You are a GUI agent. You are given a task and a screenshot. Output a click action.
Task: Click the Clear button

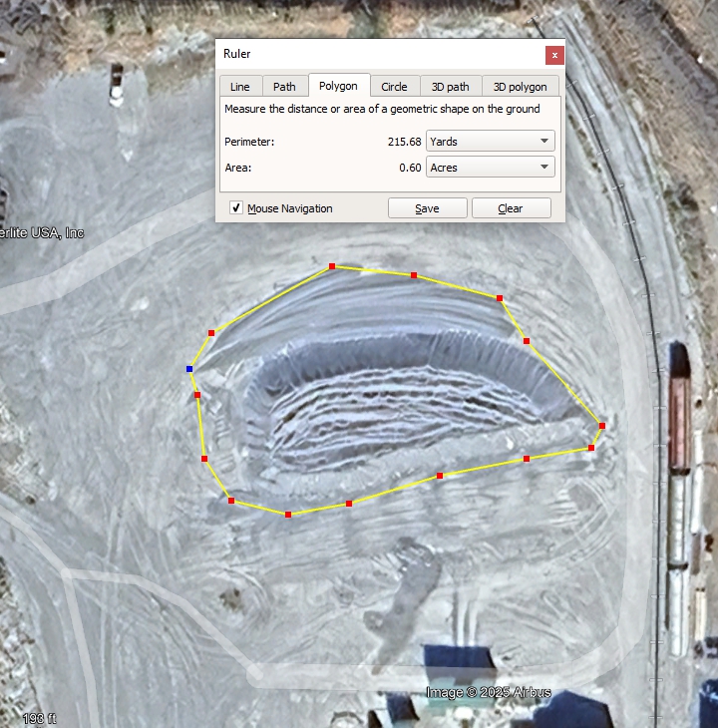[511, 208]
